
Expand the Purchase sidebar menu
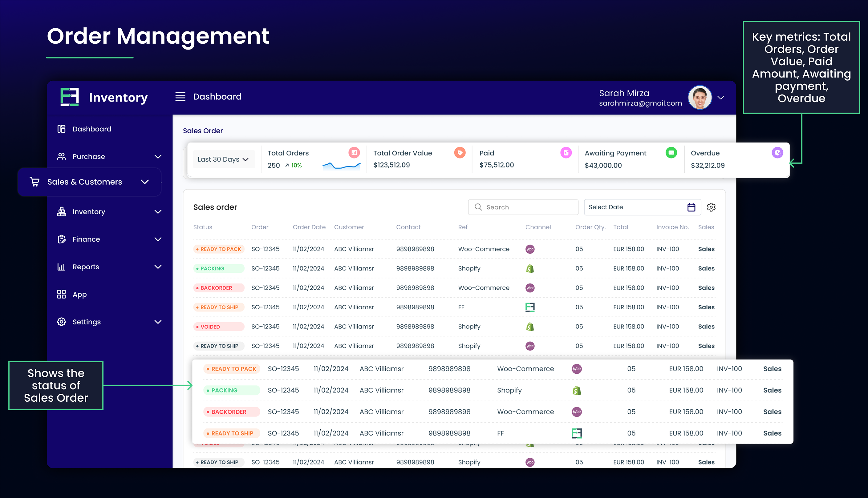158,157
